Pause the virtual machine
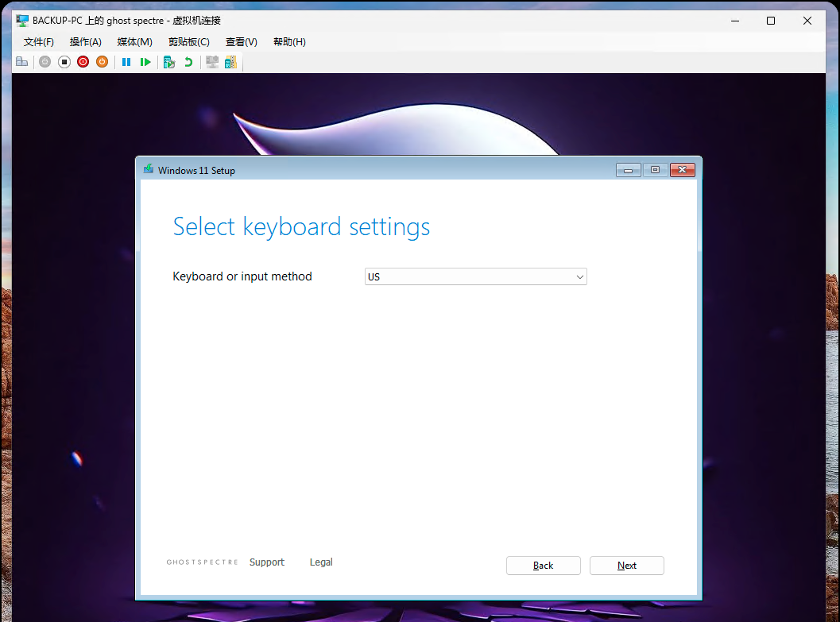Viewport: 840px width, 622px height. click(126, 61)
